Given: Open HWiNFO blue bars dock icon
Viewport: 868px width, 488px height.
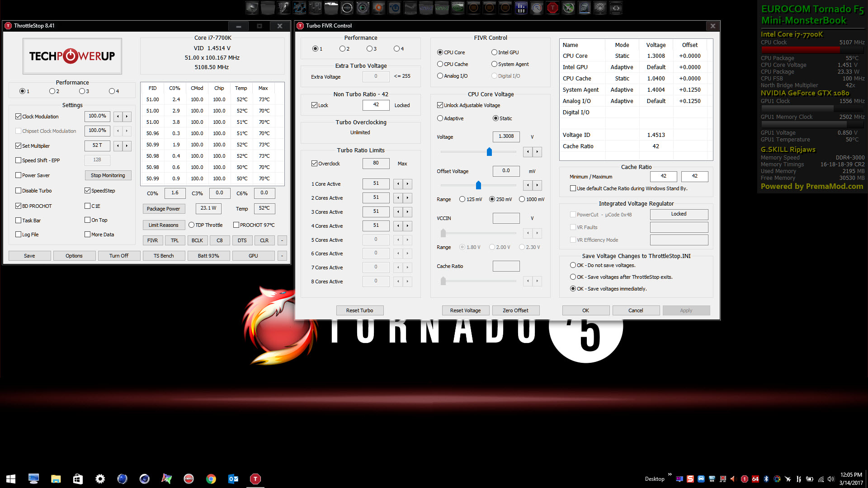Looking at the screenshot, I should click(x=521, y=8).
